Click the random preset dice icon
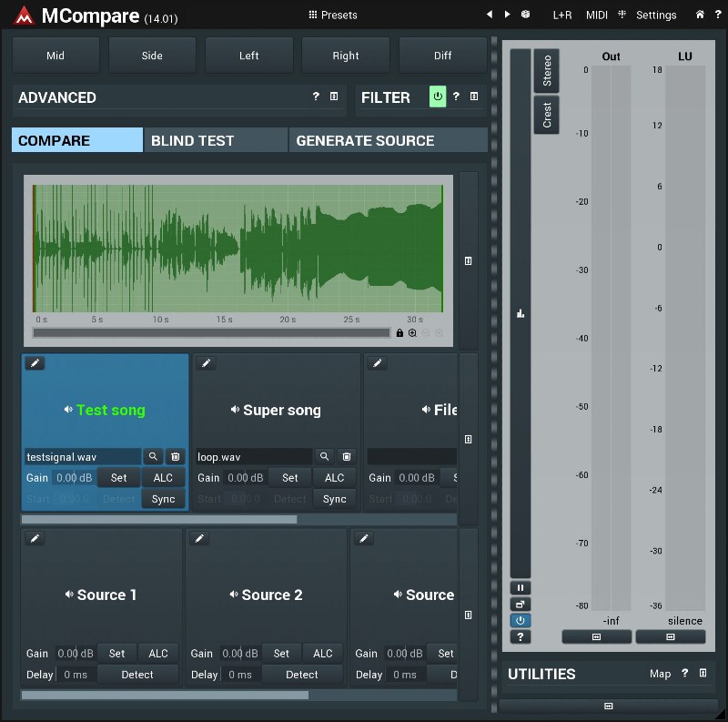 click(526, 15)
